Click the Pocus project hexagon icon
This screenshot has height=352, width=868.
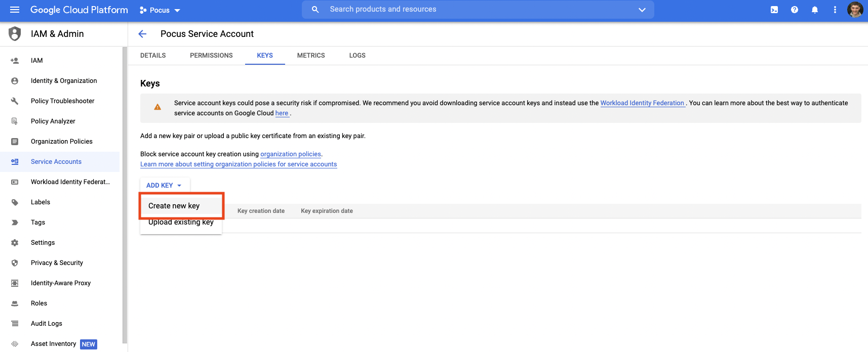(143, 10)
